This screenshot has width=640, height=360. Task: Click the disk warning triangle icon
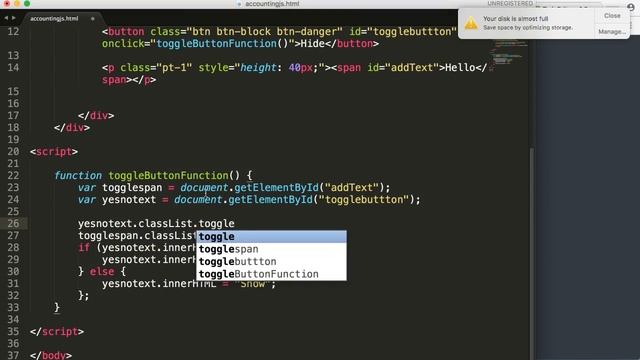(x=471, y=23)
